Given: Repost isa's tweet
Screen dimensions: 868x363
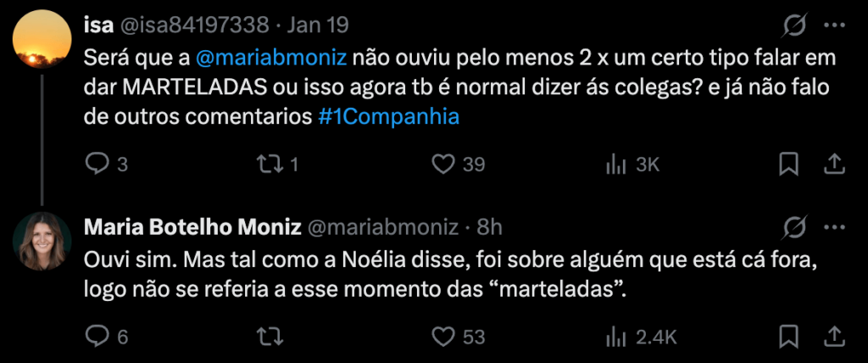Looking at the screenshot, I should click(270, 164).
